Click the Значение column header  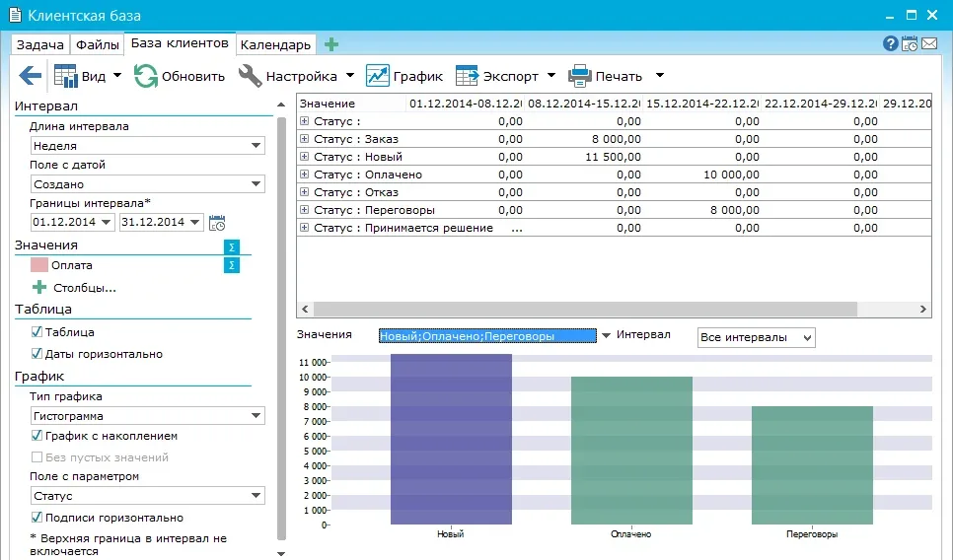click(351, 104)
